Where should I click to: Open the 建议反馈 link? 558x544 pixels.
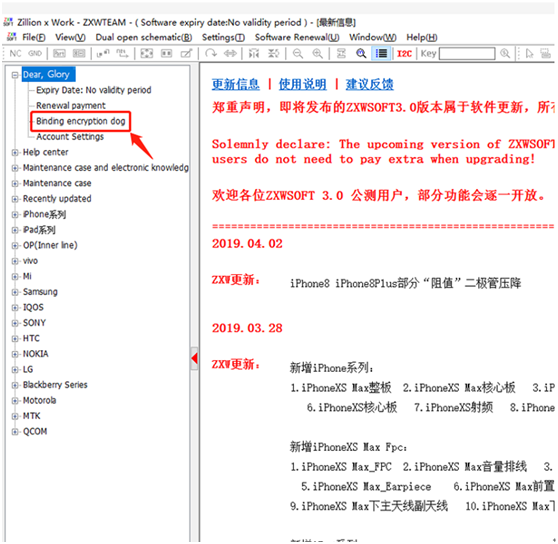click(x=369, y=84)
